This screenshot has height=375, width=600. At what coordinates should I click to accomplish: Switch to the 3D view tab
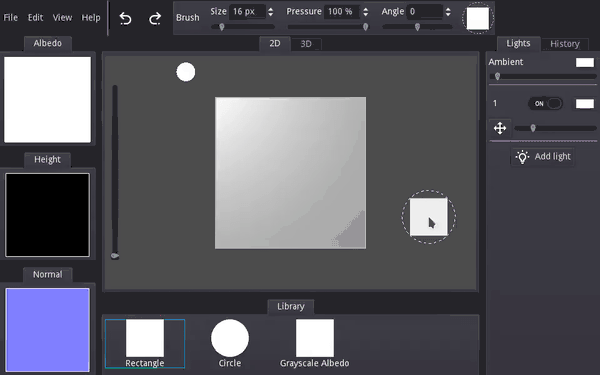[306, 44]
